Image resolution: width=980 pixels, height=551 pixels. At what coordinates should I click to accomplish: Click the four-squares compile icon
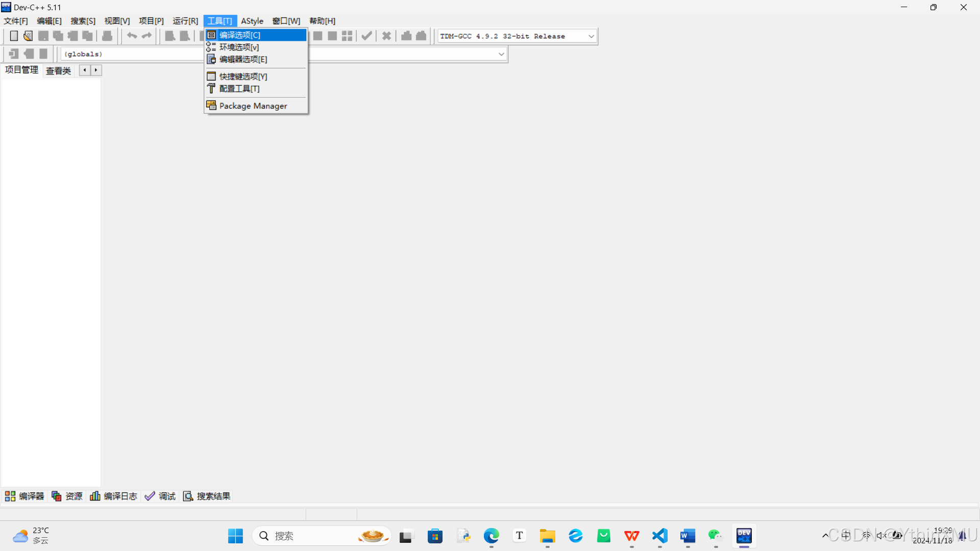(x=347, y=36)
